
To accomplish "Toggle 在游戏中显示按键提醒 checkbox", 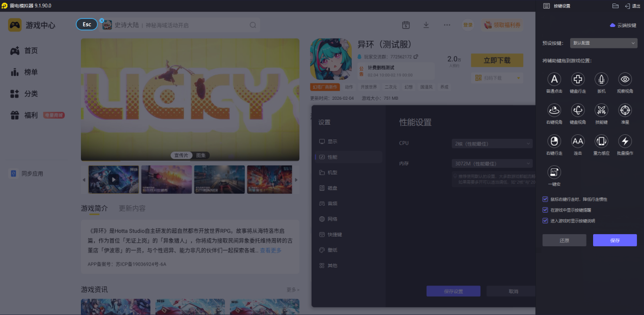I will (x=545, y=210).
